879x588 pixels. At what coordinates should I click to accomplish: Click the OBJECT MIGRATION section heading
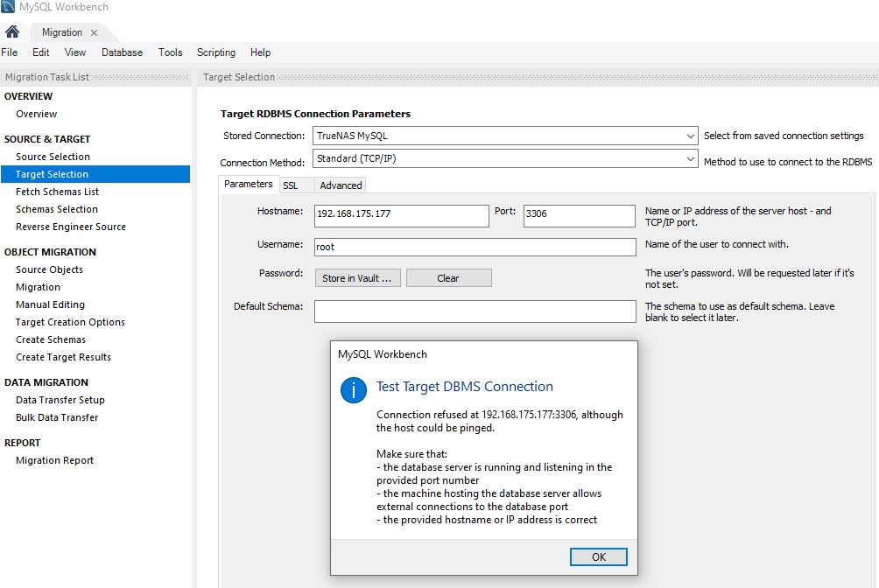50,252
